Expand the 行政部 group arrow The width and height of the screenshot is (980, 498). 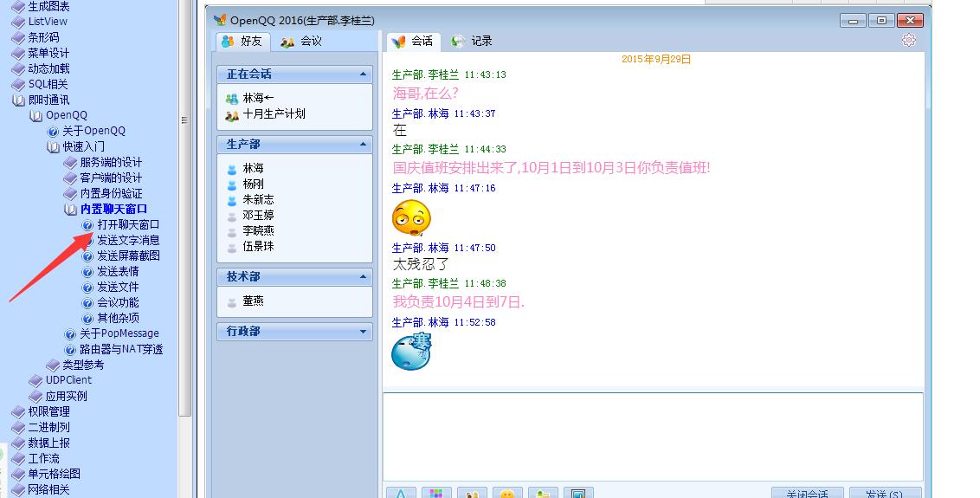click(363, 332)
